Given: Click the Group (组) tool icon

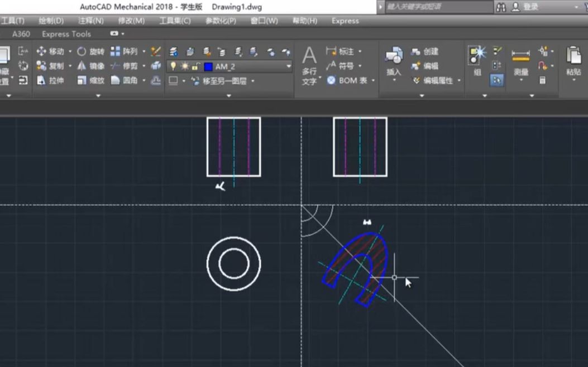Looking at the screenshot, I should coord(477,60).
